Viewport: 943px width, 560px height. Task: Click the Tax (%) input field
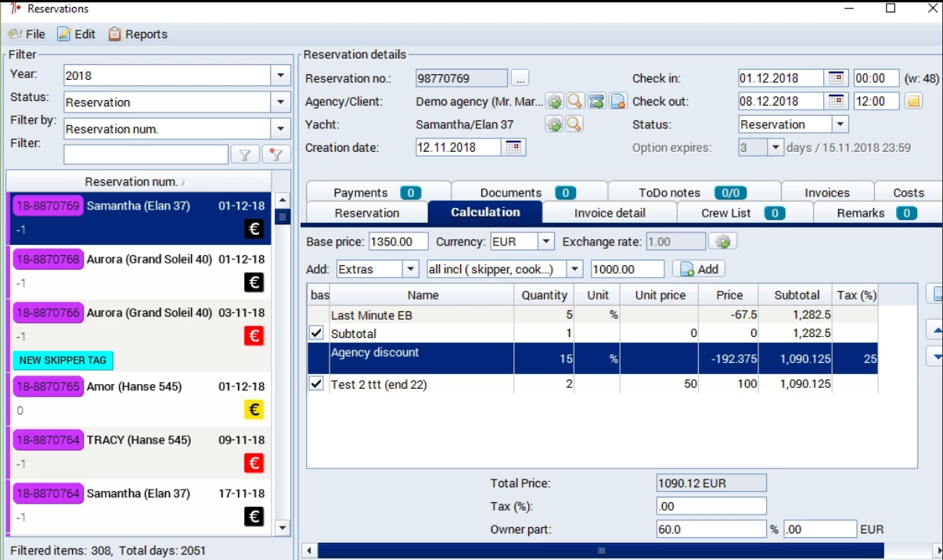pyautogui.click(x=711, y=506)
